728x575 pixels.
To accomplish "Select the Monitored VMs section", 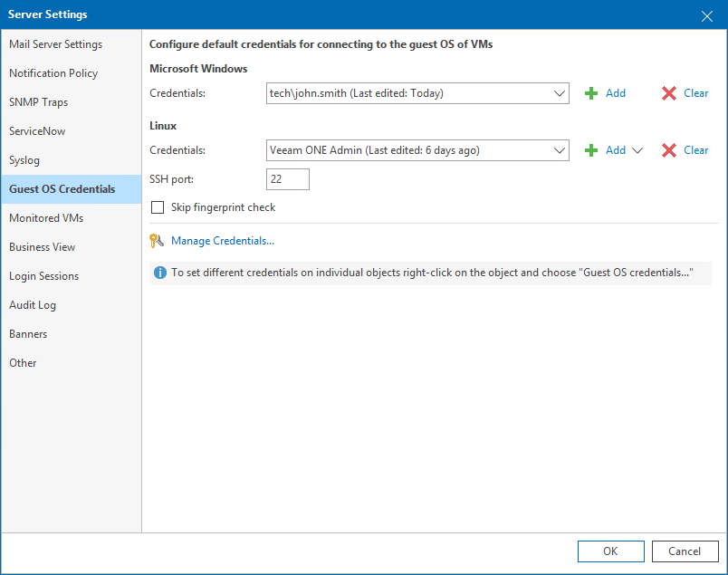I will point(47,217).
